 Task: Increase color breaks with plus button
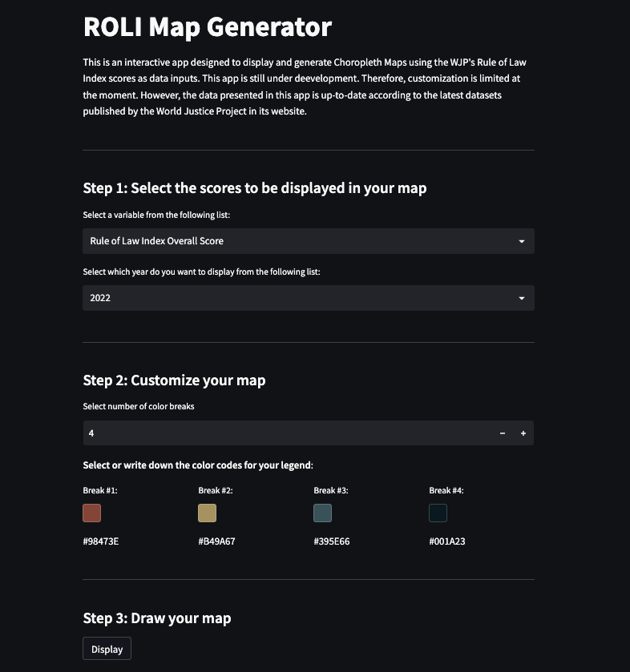click(523, 433)
